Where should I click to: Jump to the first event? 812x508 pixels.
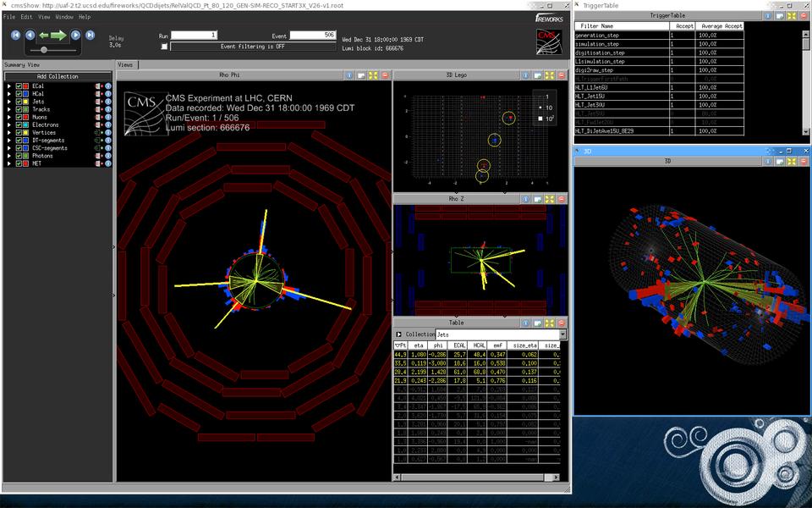point(16,35)
